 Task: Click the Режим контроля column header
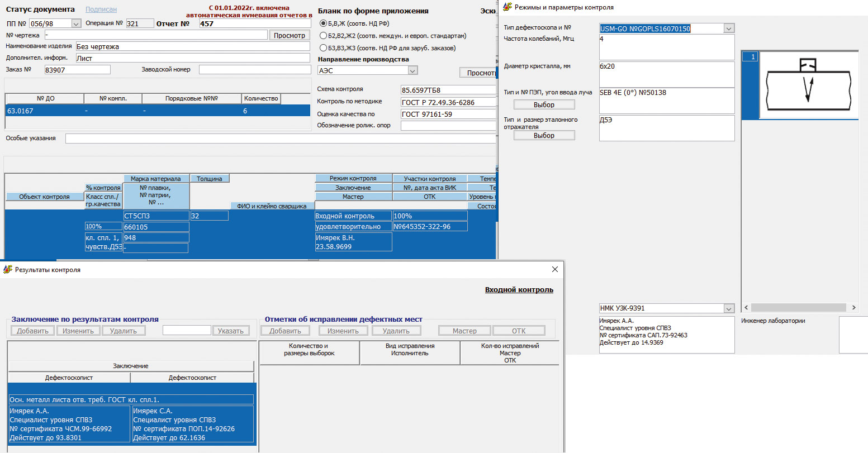[x=353, y=179]
